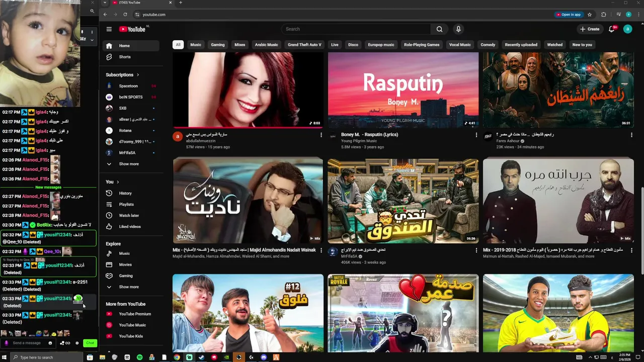Open Watch later list
Viewport: 644px width, 362px height.
(131, 215)
